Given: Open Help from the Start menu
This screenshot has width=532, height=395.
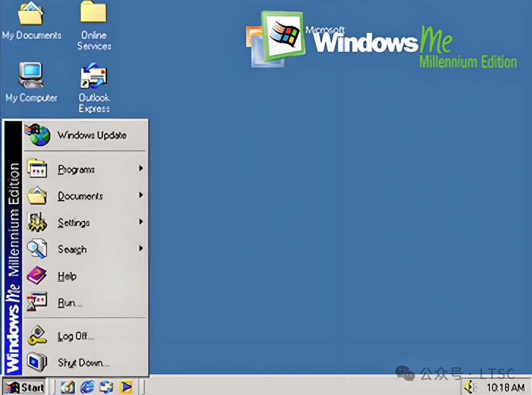Looking at the screenshot, I should 67,276.
